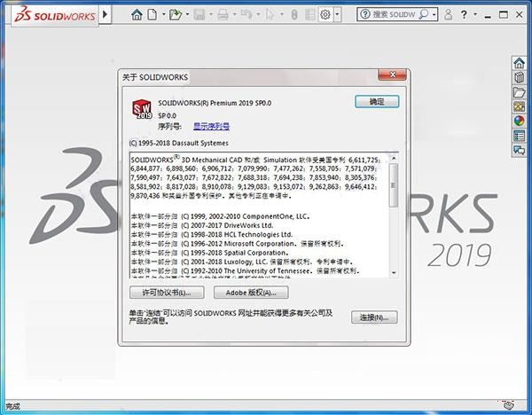Open the SOLIDWORKS Resources tab in the task pane
This screenshot has height=415, width=532.
(519, 63)
